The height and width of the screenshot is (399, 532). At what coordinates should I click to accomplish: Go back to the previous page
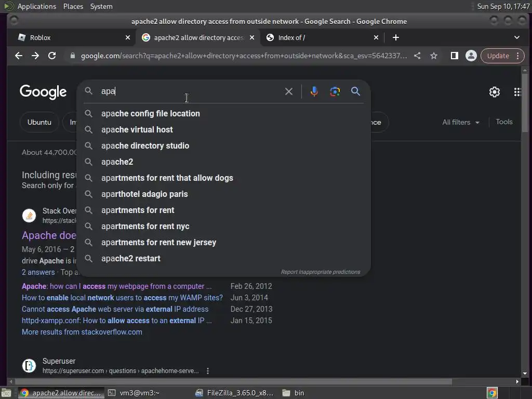[19, 56]
